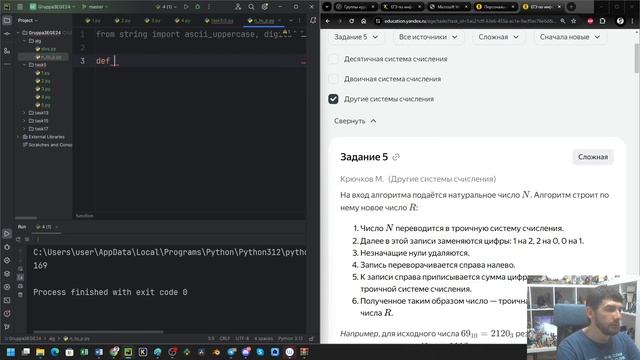The image size is (640, 360).
Task: Open the Terminal tool window icon
Action: click(7, 300)
